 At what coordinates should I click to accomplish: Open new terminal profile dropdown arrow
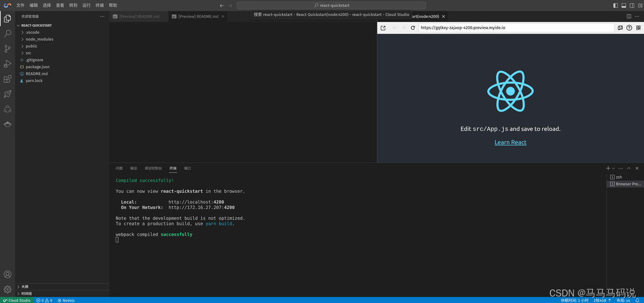tap(613, 168)
